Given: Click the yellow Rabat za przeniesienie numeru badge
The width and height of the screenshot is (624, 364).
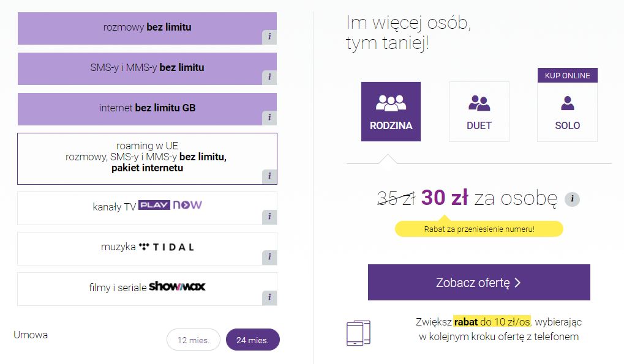Looking at the screenshot, I should click(479, 229).
